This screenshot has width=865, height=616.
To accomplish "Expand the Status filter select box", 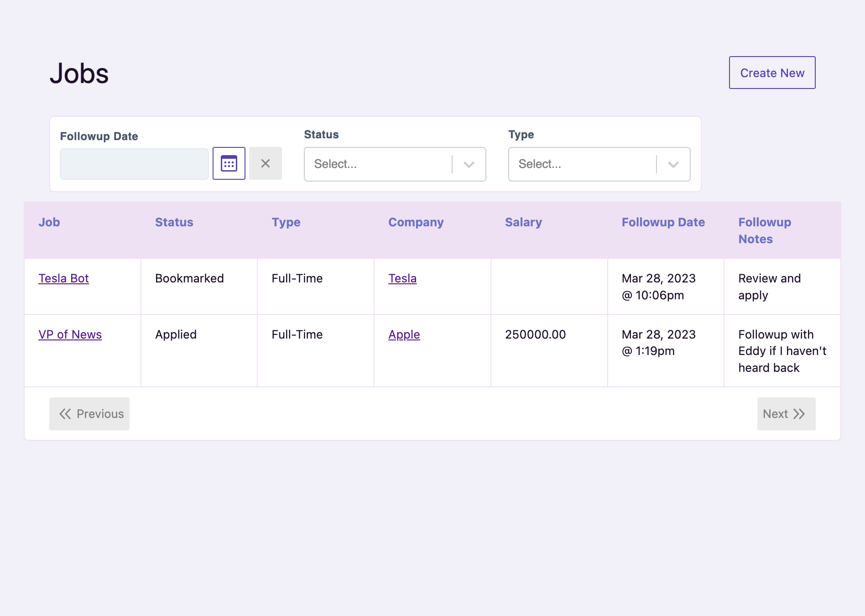I will 379,164.
